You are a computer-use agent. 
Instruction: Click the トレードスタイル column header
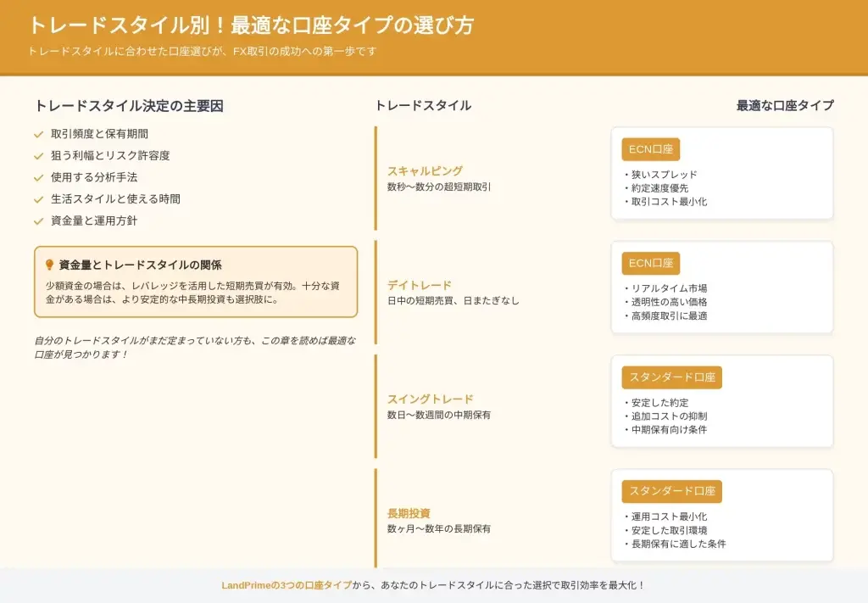[x=422, y=105]
